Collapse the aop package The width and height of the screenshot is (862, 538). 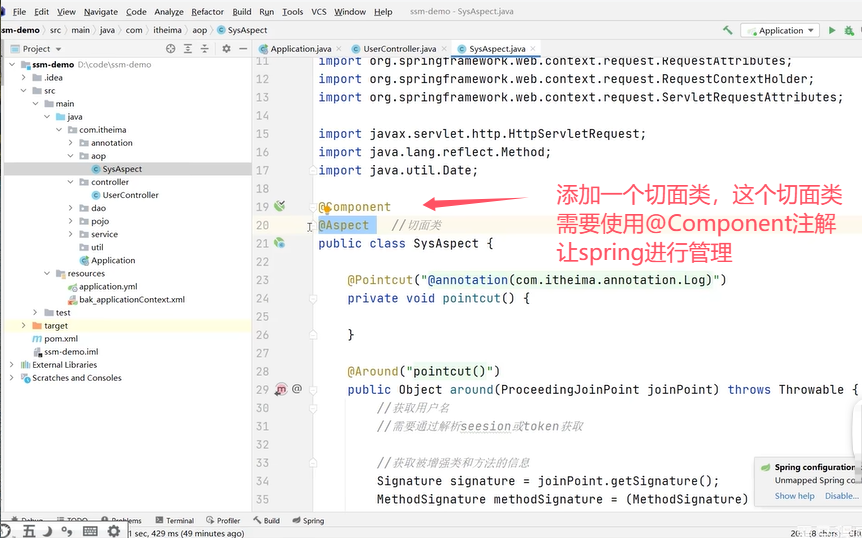(x=70, y=156)
